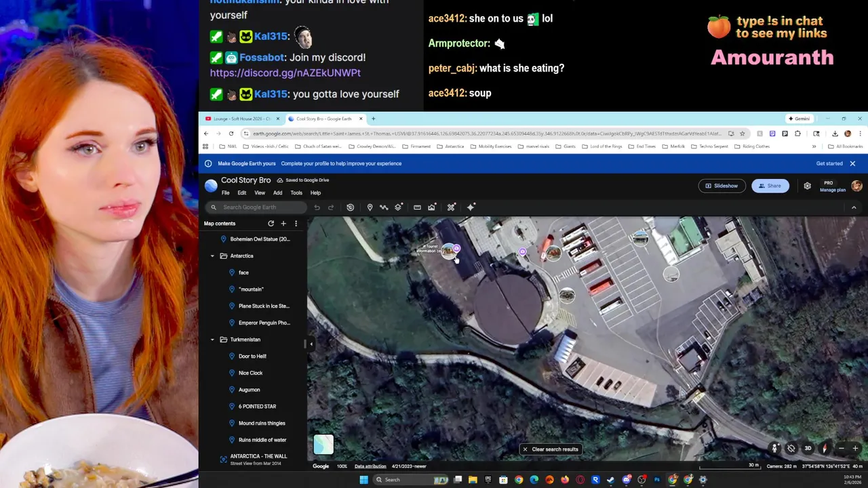This screenshot has width=868, height=488.
Task: Click the satellite data tool icon
Action: pyautogui.click(x=451, y=207)
